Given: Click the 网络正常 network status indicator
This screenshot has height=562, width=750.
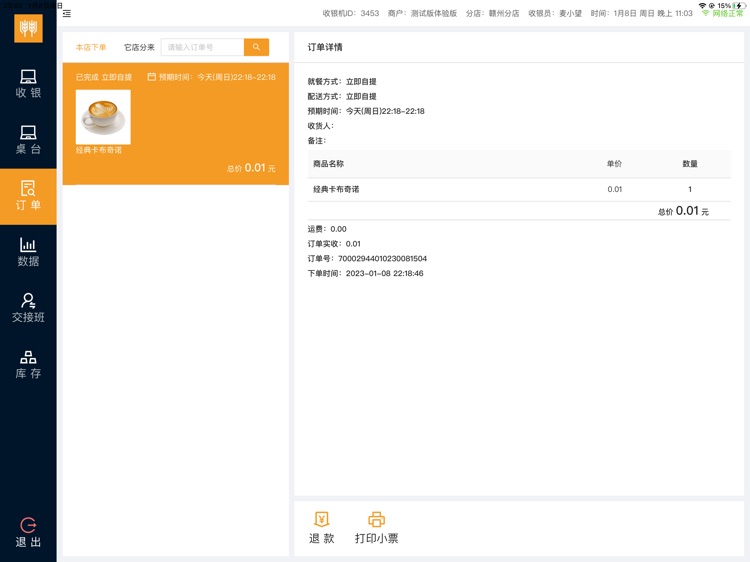Looking at the screenshot, I should click(722, 13).
